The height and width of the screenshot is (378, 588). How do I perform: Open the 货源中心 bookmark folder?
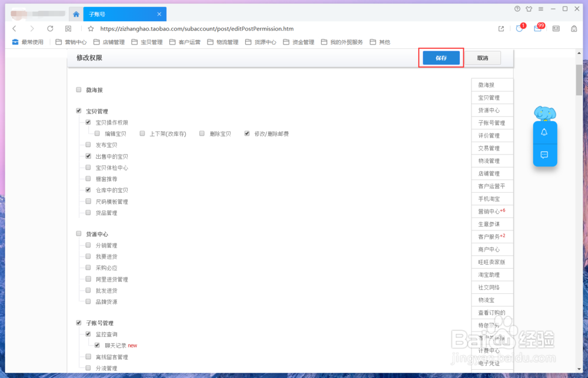coord(260,42)
